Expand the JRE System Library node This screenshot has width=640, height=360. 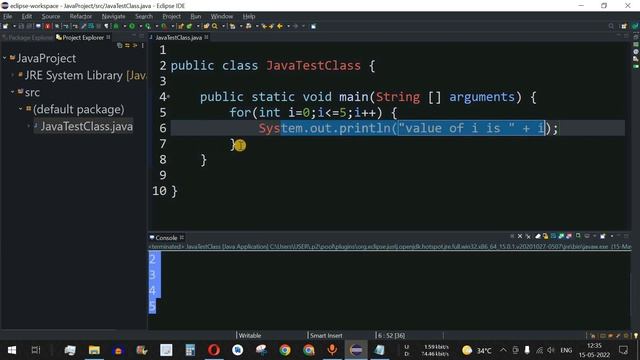click(13, 75)
